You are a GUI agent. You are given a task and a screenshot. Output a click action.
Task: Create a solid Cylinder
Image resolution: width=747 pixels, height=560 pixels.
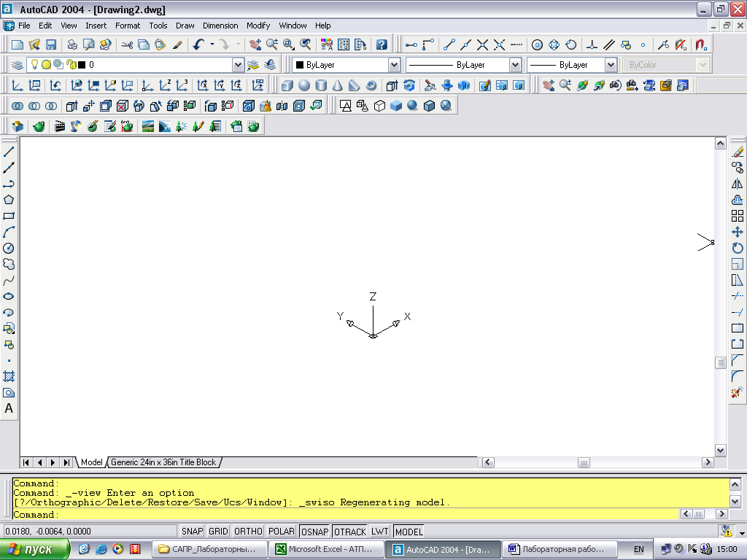321,86
